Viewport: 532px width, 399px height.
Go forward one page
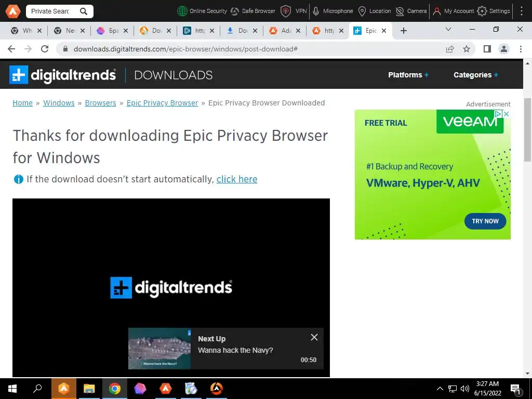[x=28, y=49]
